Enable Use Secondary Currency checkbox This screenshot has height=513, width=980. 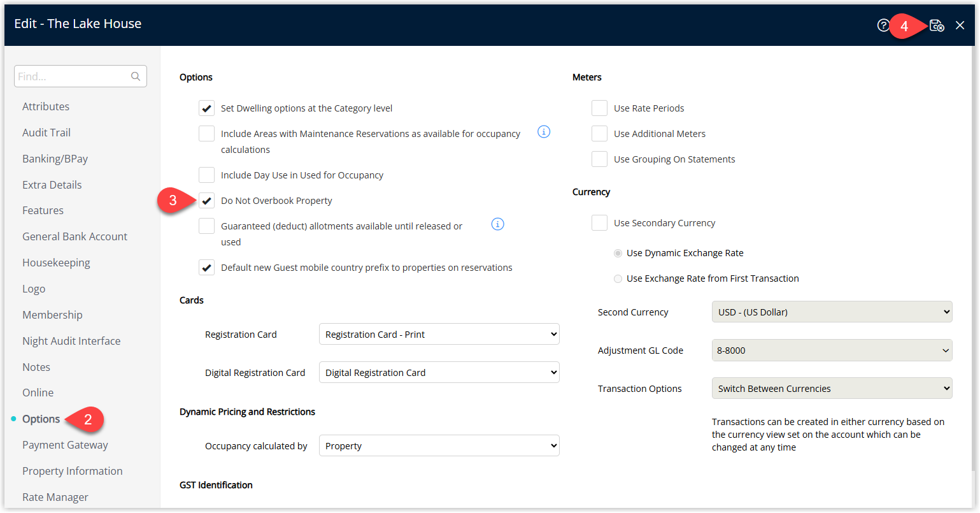[599, 223]
